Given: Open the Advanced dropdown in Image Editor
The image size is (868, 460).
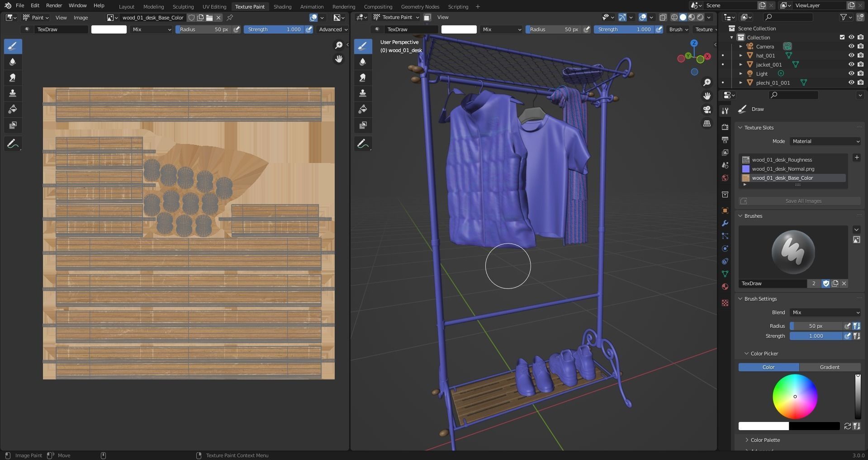Looking at the screenshot, I should (x=332, y=29).
